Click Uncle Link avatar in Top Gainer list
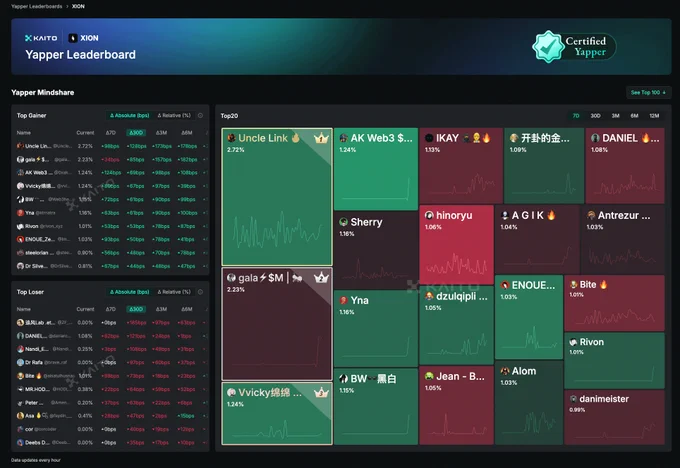The image size is (680, 468). coord(20,146)
